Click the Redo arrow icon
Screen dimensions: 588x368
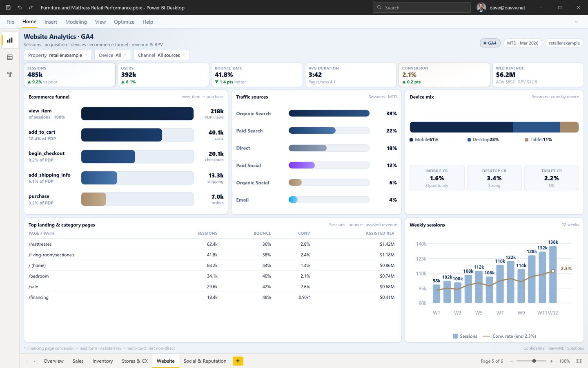[x=31, y=7]
